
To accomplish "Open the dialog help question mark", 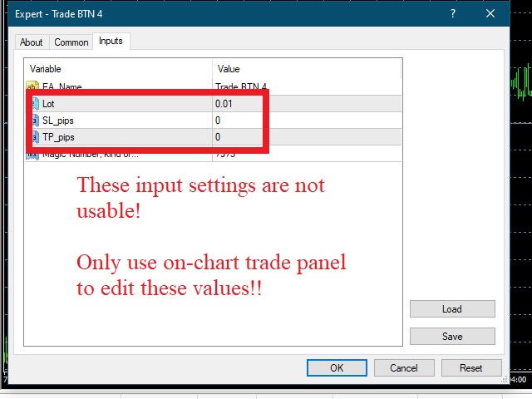I will pyautogui.click(x=453, y=13).
